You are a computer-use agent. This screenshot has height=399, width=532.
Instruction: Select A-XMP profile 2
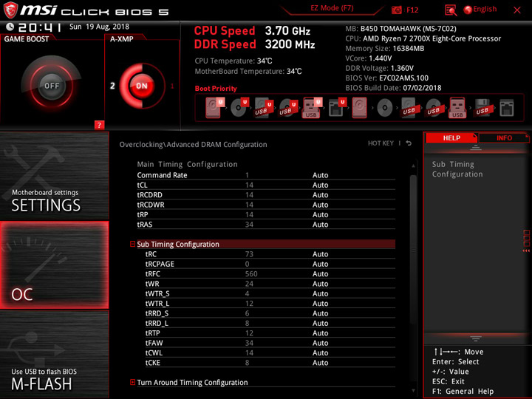[x=112, y=86]
